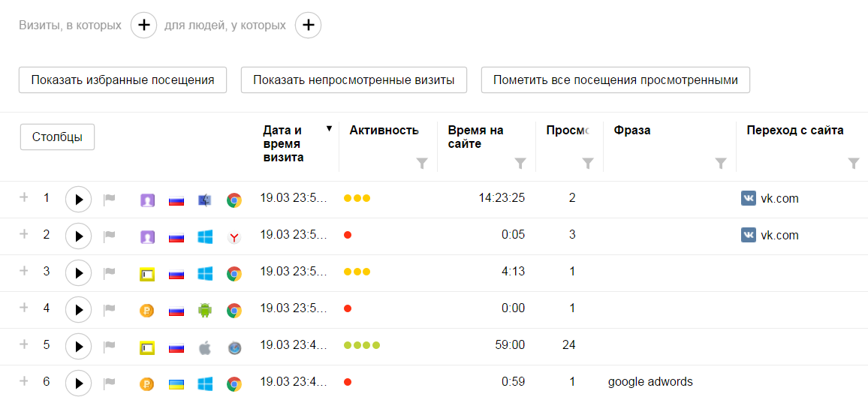Flag visit 3 as favorite
This screenshot has width=868, height=400.
pos(110,272)
